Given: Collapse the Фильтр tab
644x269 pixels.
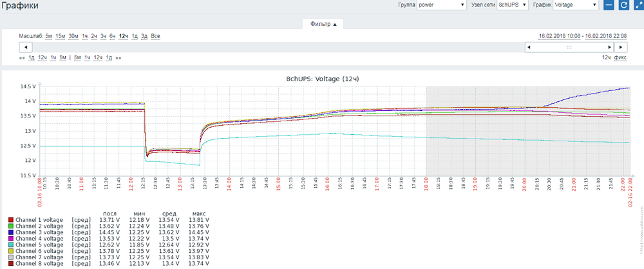Looking at the screenshot, I should (323, 24).
